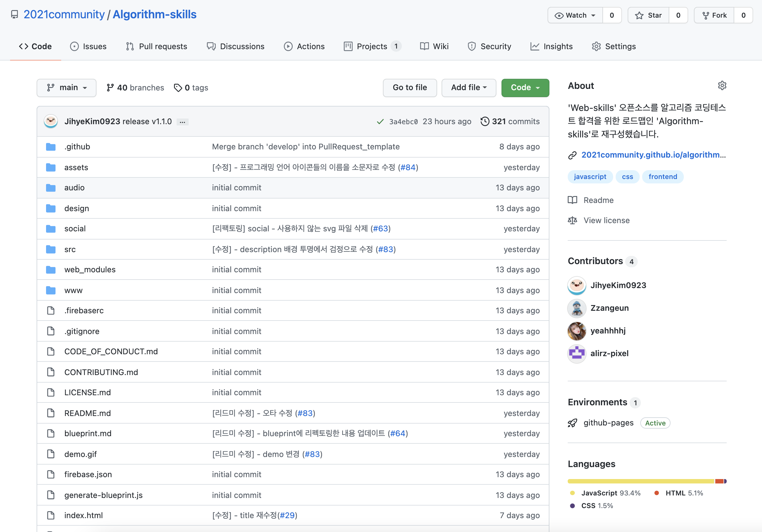View the 0 tags link
The height and width of the screenshot is (532, 762).
191,88
